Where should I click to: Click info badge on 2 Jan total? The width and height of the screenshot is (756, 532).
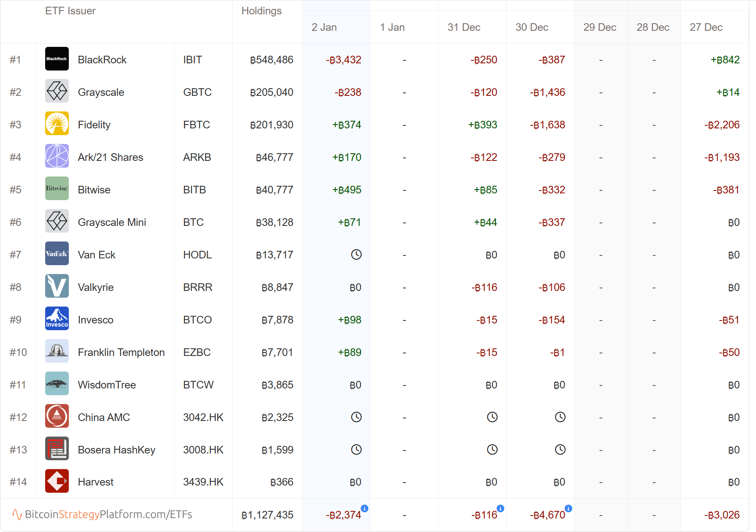365,508
